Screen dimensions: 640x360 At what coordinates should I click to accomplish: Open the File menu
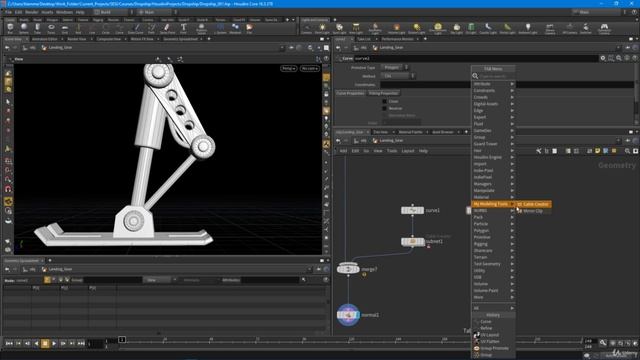pos(8,12)
